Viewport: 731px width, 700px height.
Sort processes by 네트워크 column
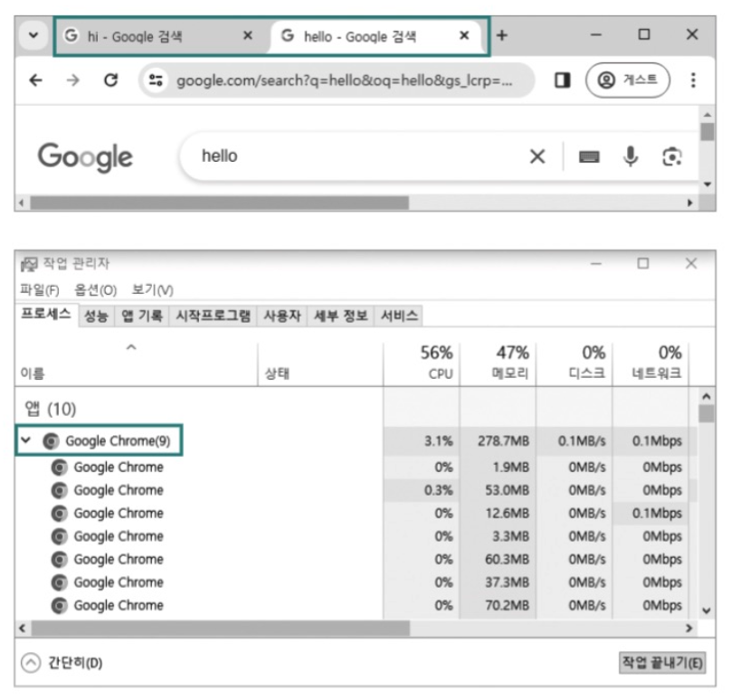650,364
